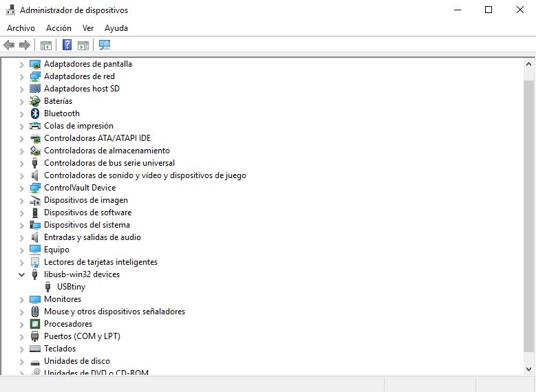Click the Monitores icon
Viewport: 536px width, 392px height.
pos(35,299)
